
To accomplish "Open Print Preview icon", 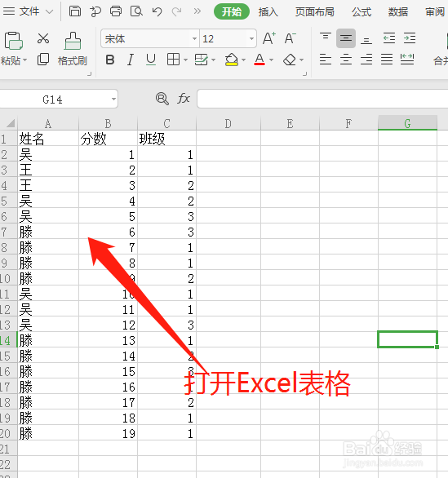I will click(x=136, y=11).
